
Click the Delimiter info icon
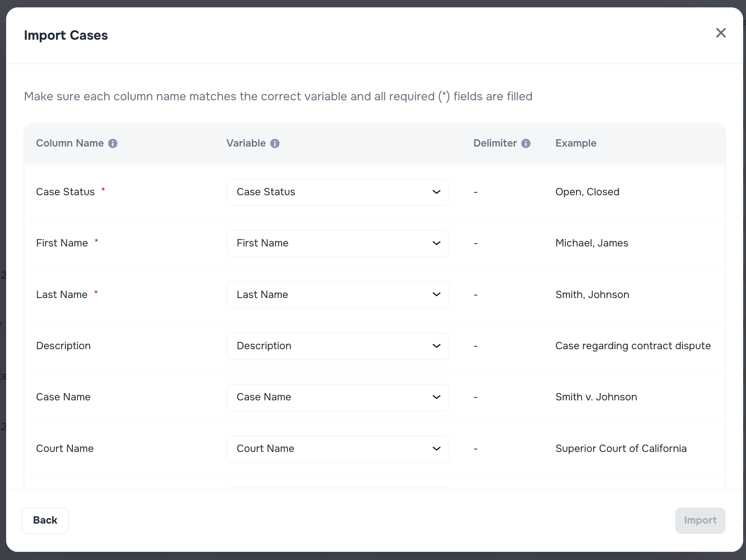point(526,143)
